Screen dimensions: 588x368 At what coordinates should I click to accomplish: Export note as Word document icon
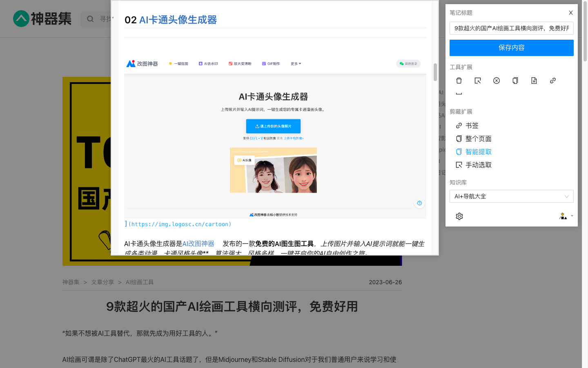[x=534, y=81]
